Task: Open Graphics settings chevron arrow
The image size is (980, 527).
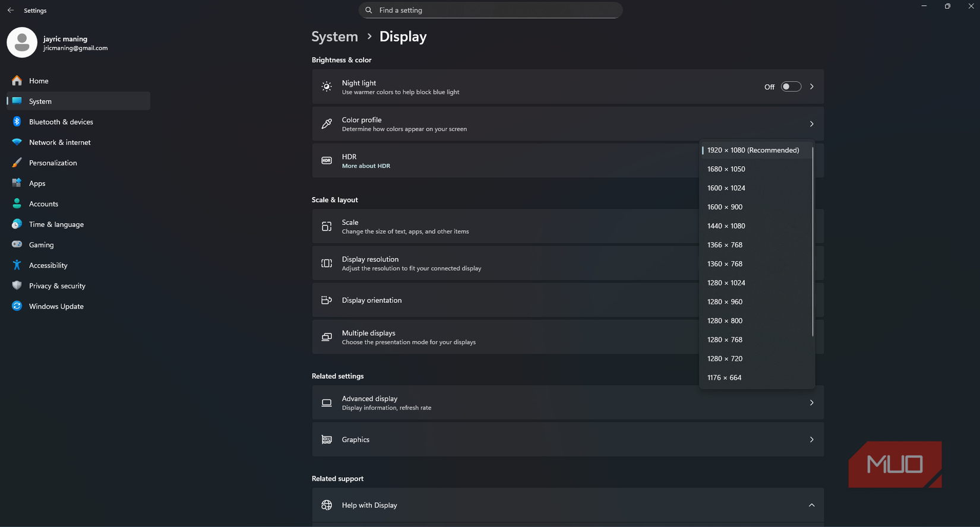Action: (812, 439)
